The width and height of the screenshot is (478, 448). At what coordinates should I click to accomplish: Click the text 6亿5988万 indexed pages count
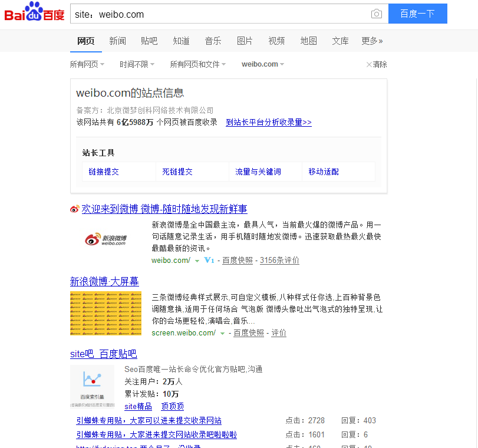coord(135,122)
